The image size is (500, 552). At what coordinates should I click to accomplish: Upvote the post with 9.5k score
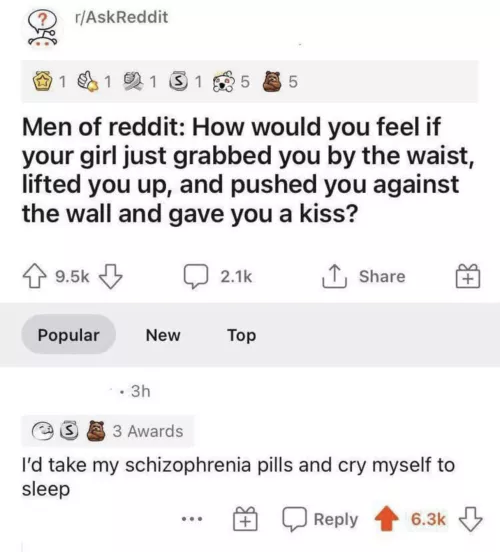(x=34, y=276)
